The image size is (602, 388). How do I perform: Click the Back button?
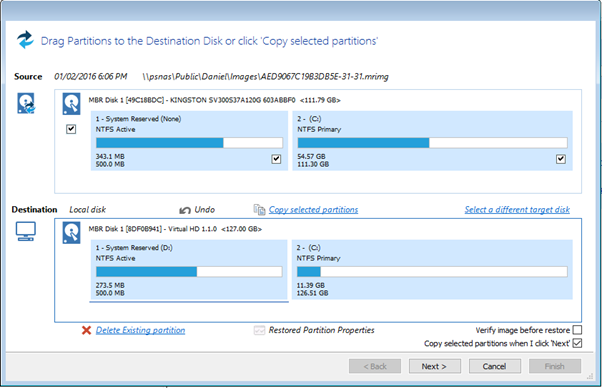click(375, 366)
